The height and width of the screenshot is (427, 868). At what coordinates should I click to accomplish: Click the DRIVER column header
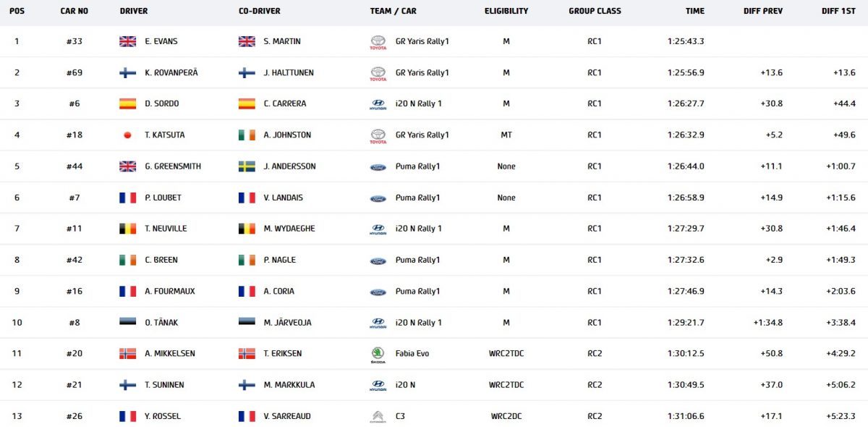(133, 12)
